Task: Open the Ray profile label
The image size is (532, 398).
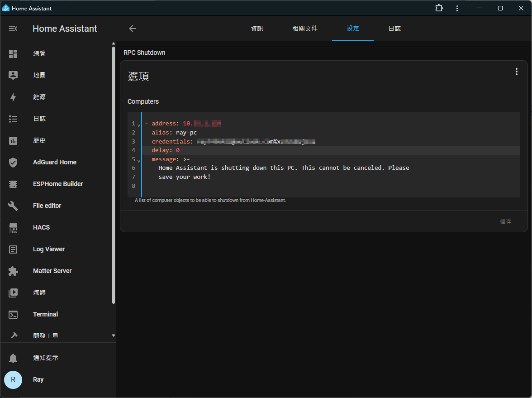Action: [x=38, y=379]
